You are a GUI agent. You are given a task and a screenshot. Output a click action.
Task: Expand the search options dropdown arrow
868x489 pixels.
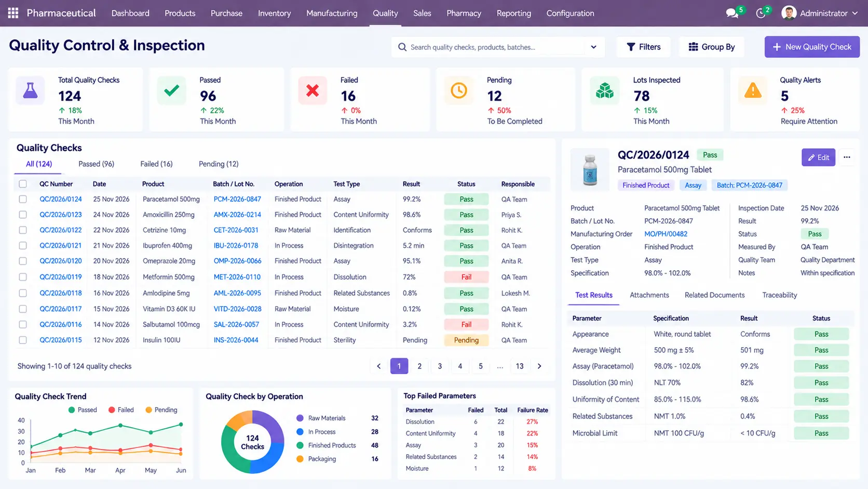(x=593, y=47)
